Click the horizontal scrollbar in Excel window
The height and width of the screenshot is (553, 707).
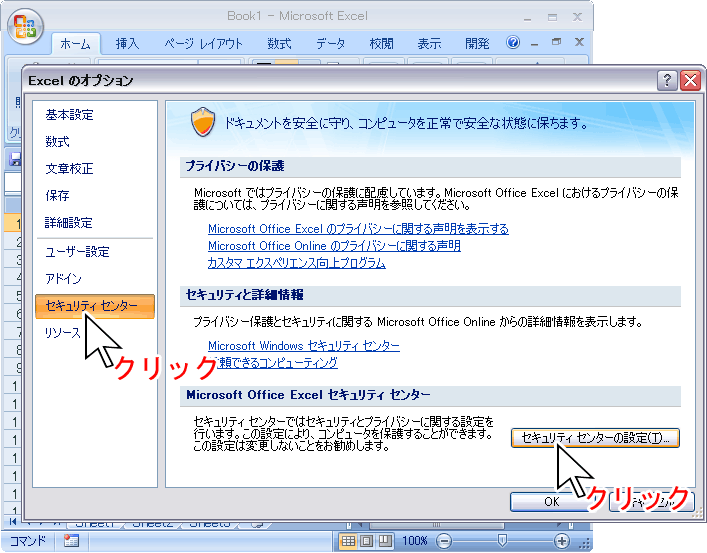click(436, 525)
